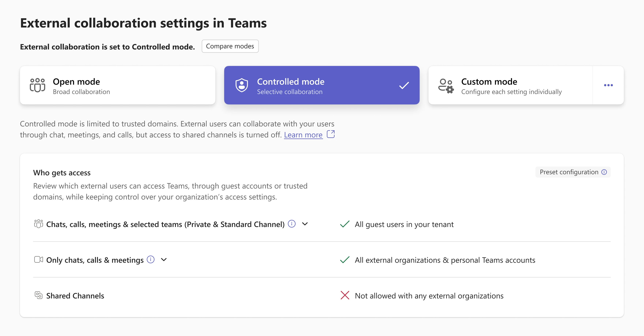Image resolution: width=644 pixels, height=336 pixels.
Task: Show info for Chats, calls, meetings & selected teams
Action: pyautogui.click(x=292, y=224)
